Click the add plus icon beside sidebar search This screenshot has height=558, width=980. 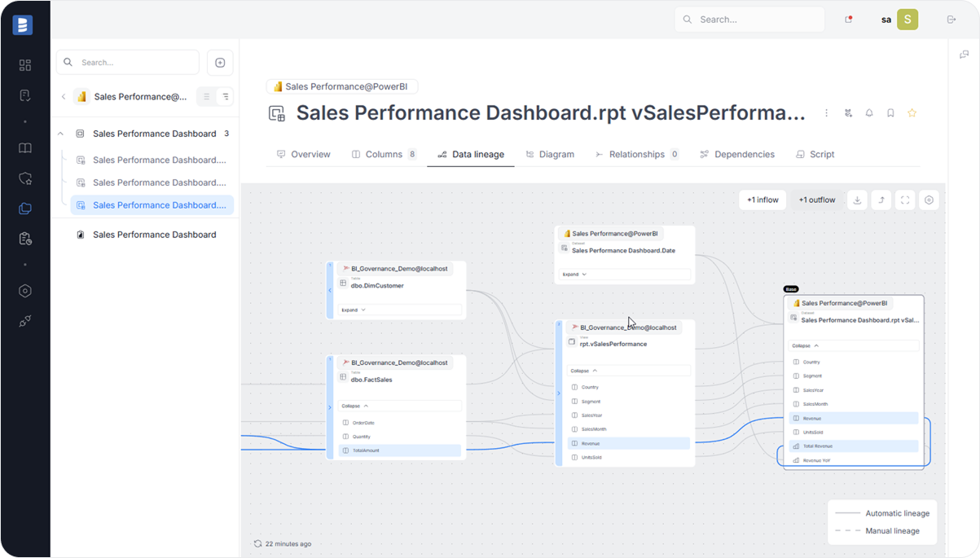220,63
